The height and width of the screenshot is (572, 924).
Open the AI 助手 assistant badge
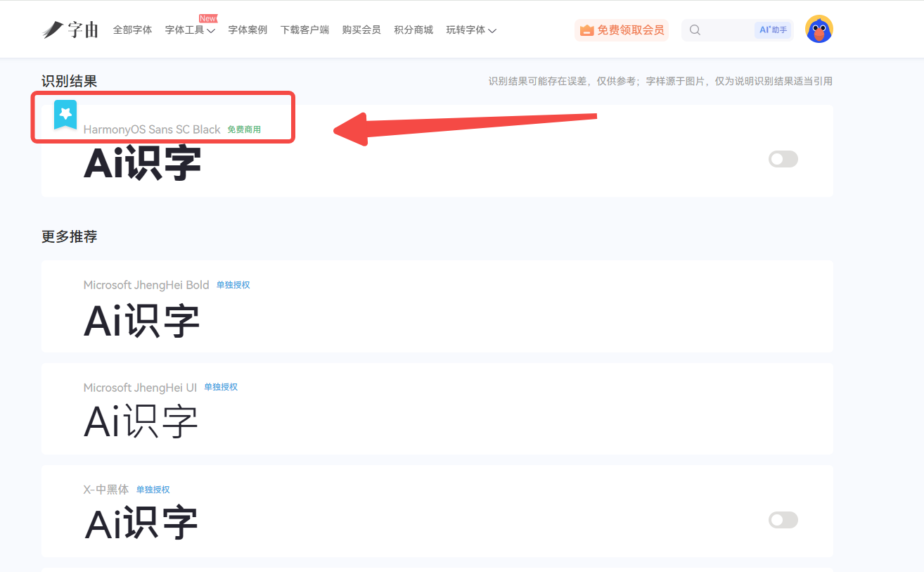coord(773,30)
